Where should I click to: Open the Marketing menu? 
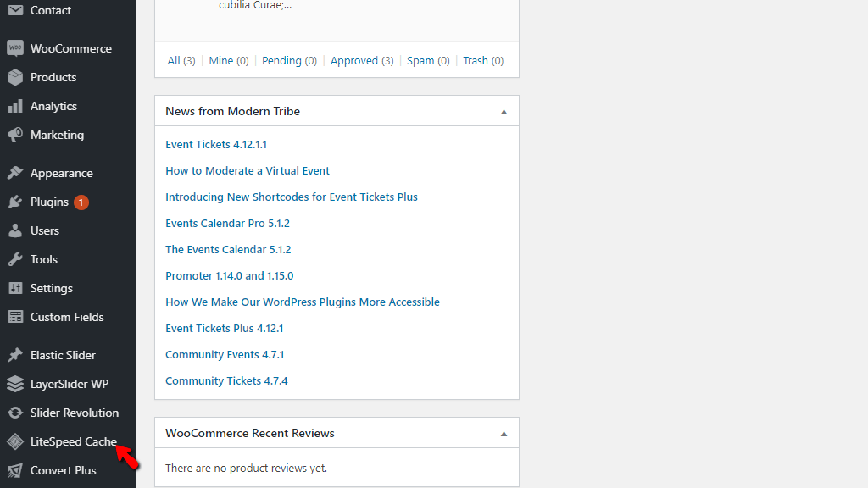point(57,135)
